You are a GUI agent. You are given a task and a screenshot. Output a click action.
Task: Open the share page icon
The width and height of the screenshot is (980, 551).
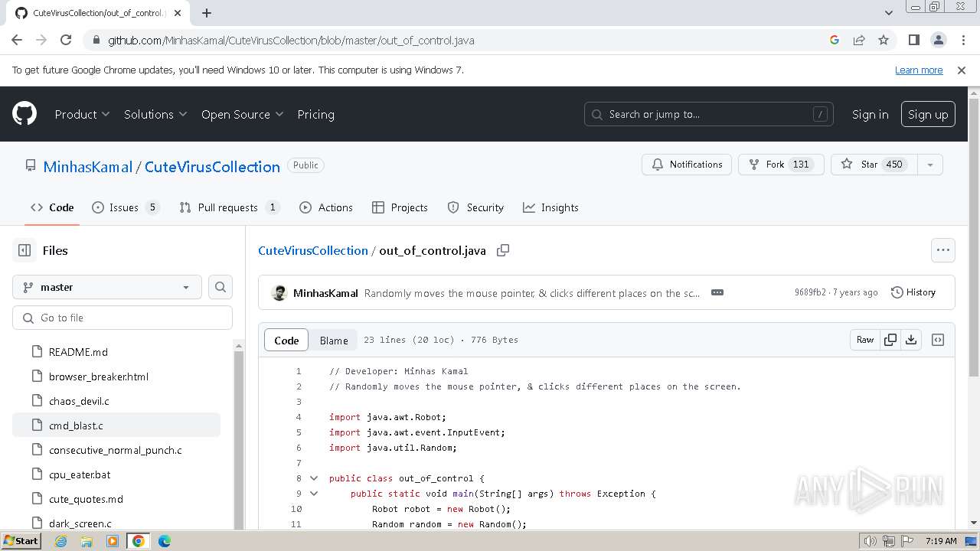859,40
